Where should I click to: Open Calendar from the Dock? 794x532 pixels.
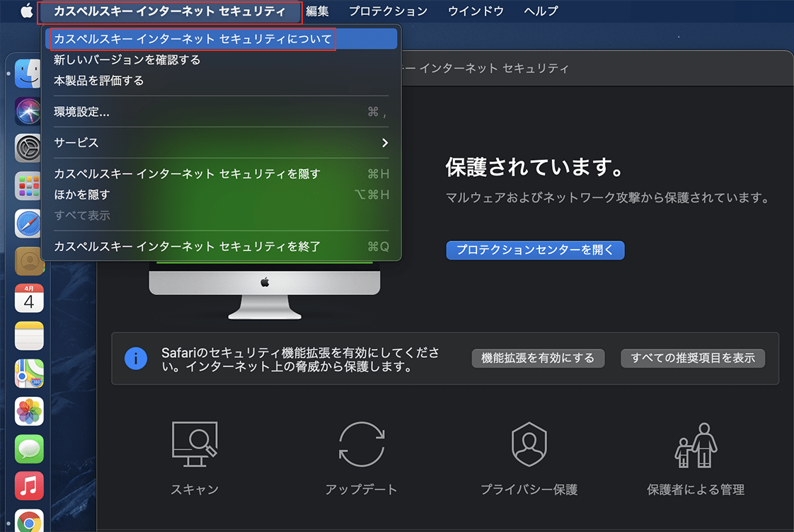(29, 298)
